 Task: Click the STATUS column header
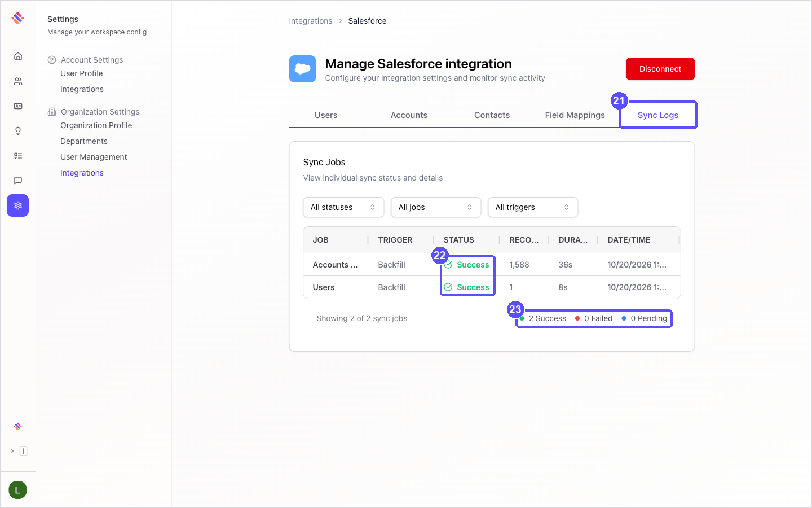pyautogui.click(x=459, y=240)
